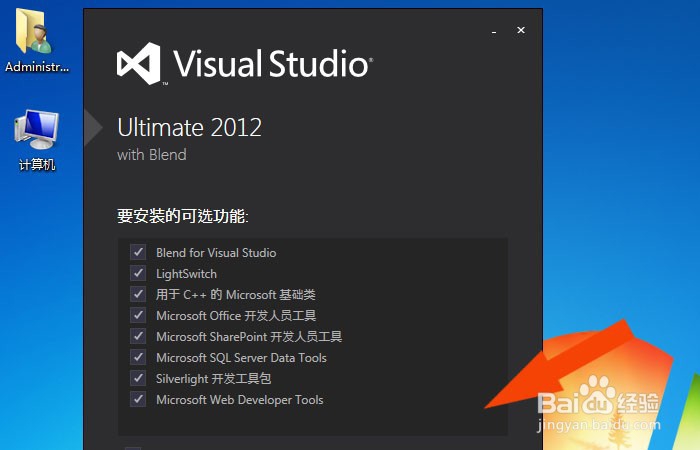Close the Visual Studio installer window
The width and height of the screenshot is (700, 450).
coord(521,30)
